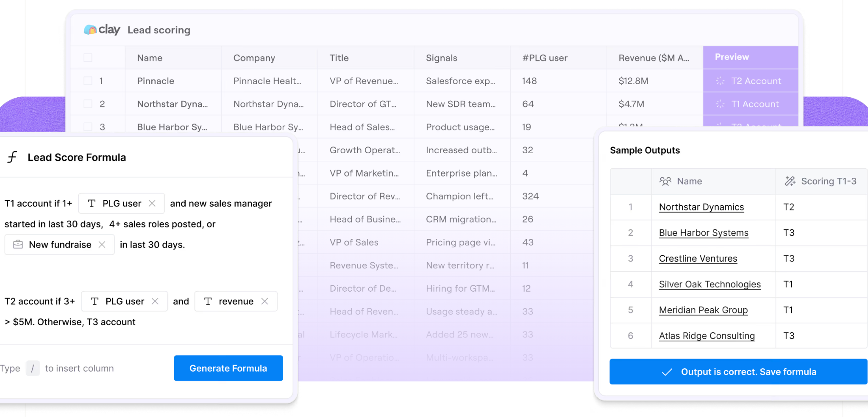Image resolution: width=868 pixels, height=417 pixels.
Task: Remove the PLG user chip in T1 rule
Action: coord(152,203)
